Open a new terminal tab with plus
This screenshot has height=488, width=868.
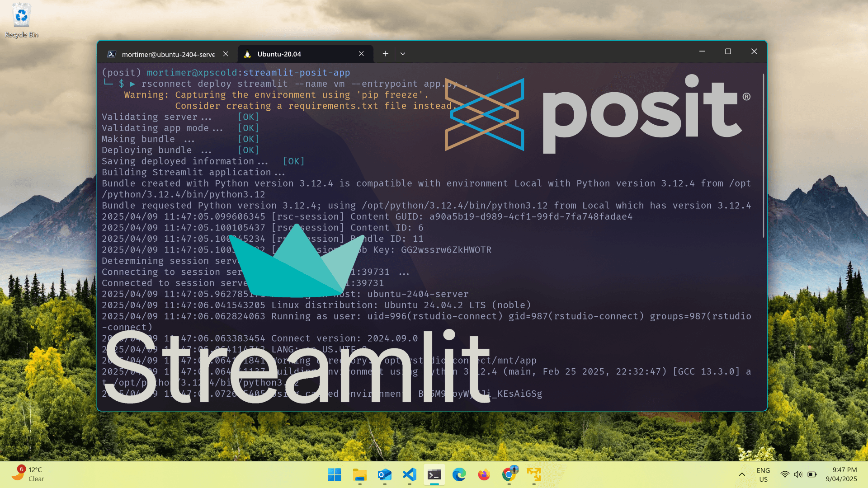(x=385, y=54)
